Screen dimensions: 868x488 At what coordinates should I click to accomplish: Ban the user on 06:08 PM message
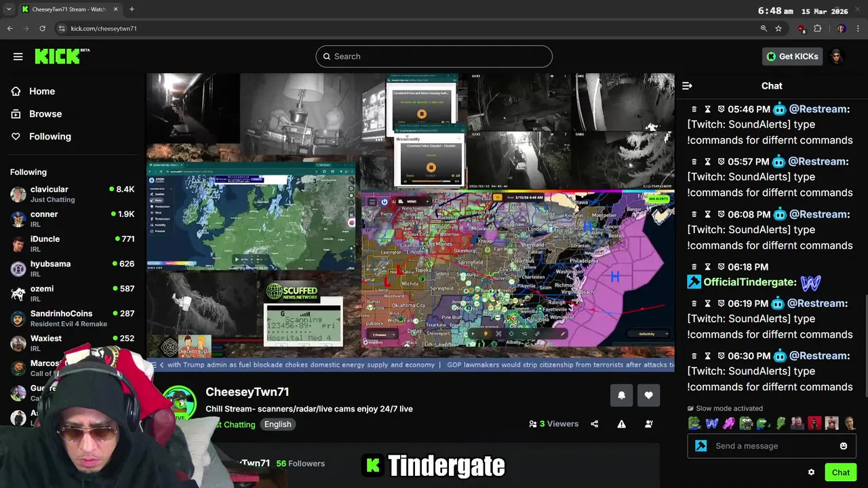[x=721, y=214]
